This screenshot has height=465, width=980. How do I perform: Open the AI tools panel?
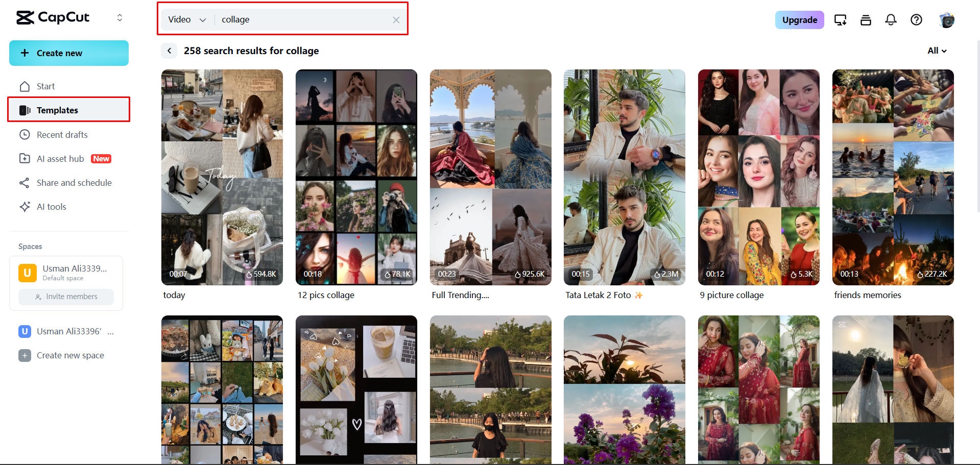tap(52, 206)
